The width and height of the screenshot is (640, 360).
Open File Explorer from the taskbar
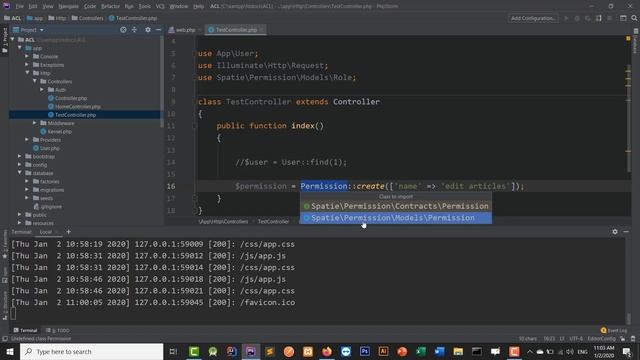458,351
